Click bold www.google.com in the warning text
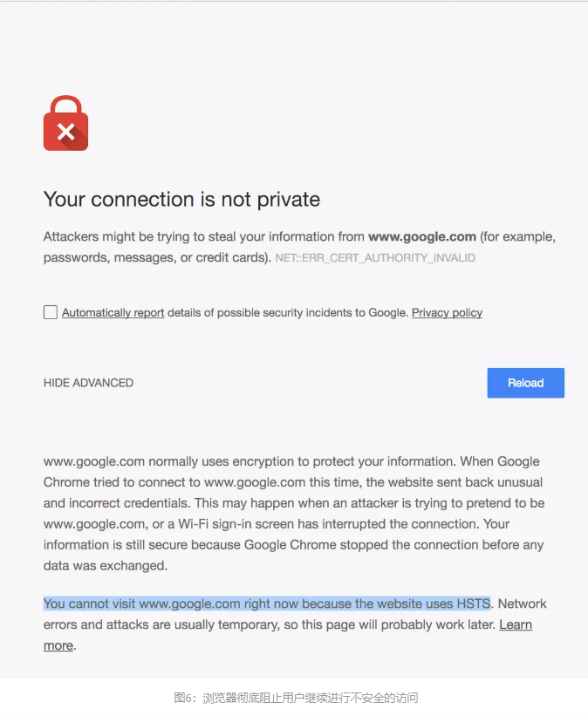Screen dimensions: 588x716 (422, 236)
